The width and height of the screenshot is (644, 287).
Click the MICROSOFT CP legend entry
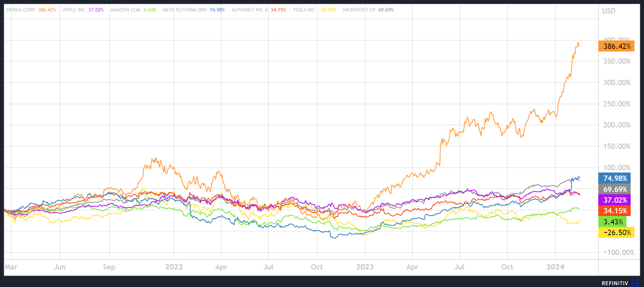point(368,10)
